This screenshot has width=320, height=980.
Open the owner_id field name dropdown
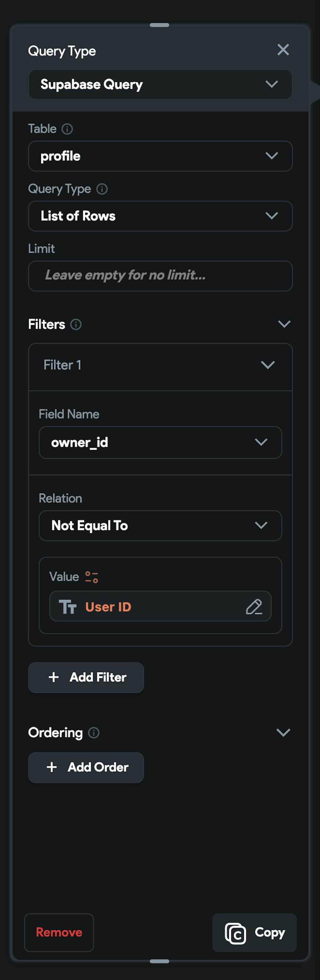[160, 443]
